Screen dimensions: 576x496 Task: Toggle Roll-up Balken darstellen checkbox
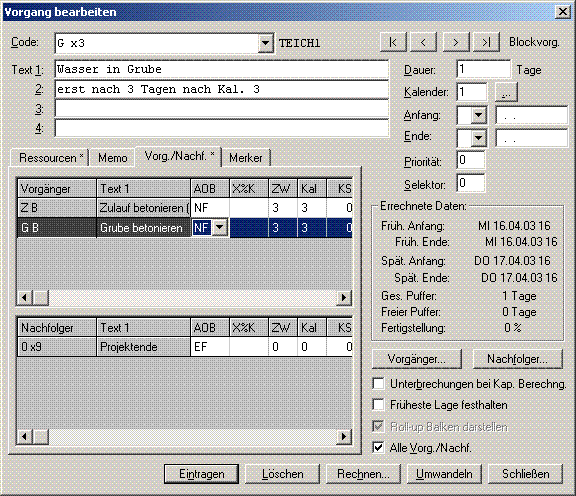378,427
